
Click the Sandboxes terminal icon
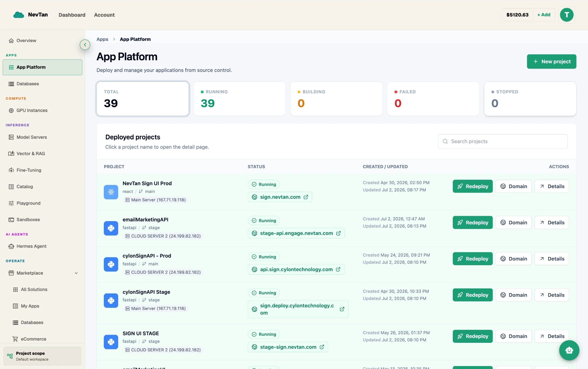pos(11,220)
